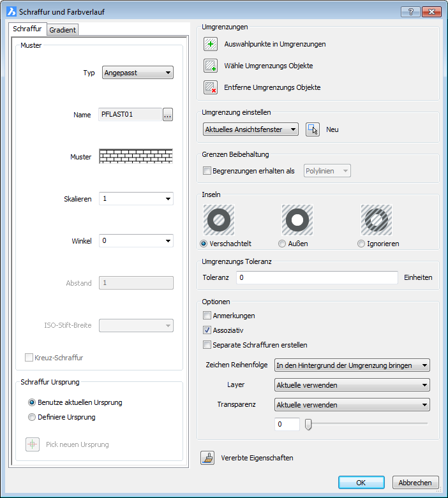Select the Schraffur tab
This screenshot has width=448, height=498.
tap(27, 29)
